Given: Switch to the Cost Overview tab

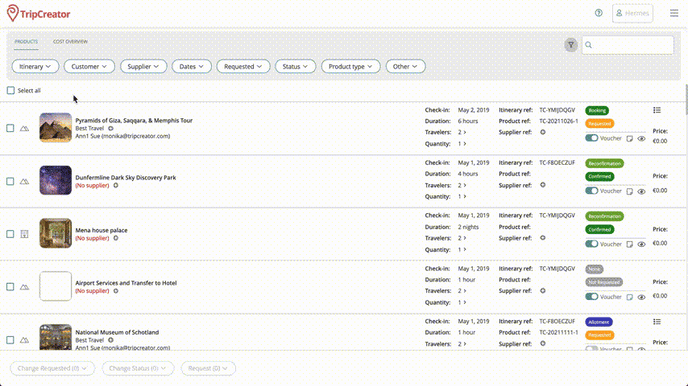Looking at the screenshot, I should pos(70,42).
